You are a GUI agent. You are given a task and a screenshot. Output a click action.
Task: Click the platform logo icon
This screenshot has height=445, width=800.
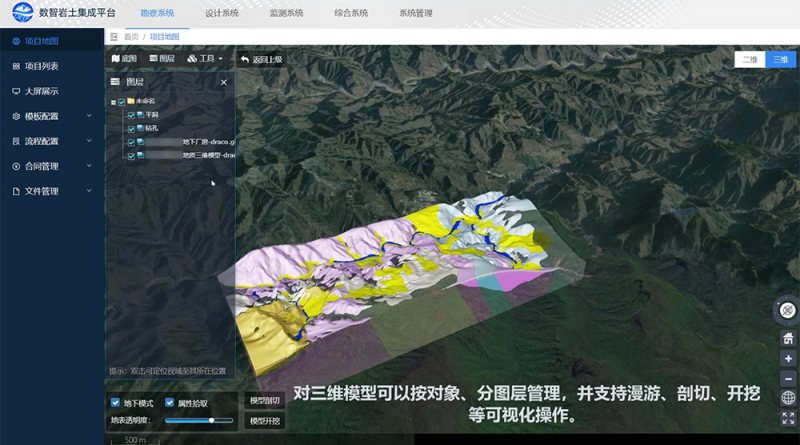coord(22,12)
